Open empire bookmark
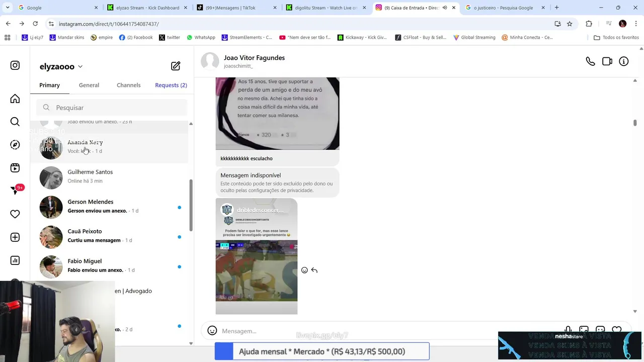Screen dimensions: 644x362 [102, 37]
